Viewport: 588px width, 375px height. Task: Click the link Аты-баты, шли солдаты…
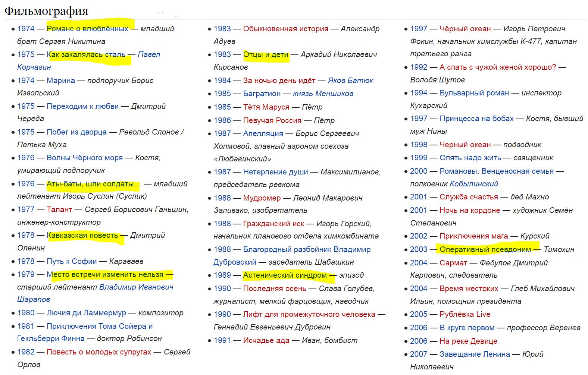94,184
